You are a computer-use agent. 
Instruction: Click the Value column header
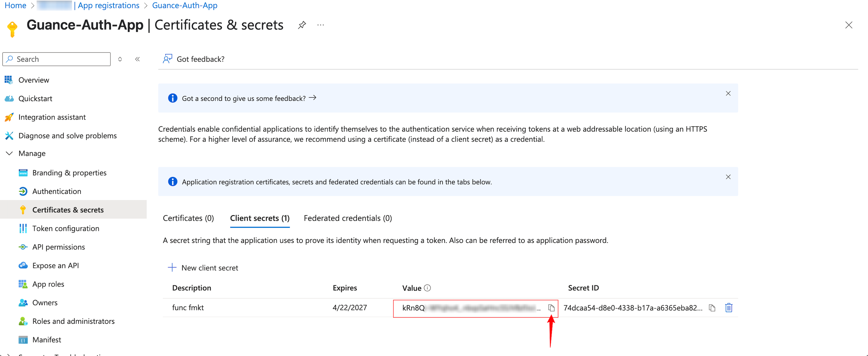[412, 288]
